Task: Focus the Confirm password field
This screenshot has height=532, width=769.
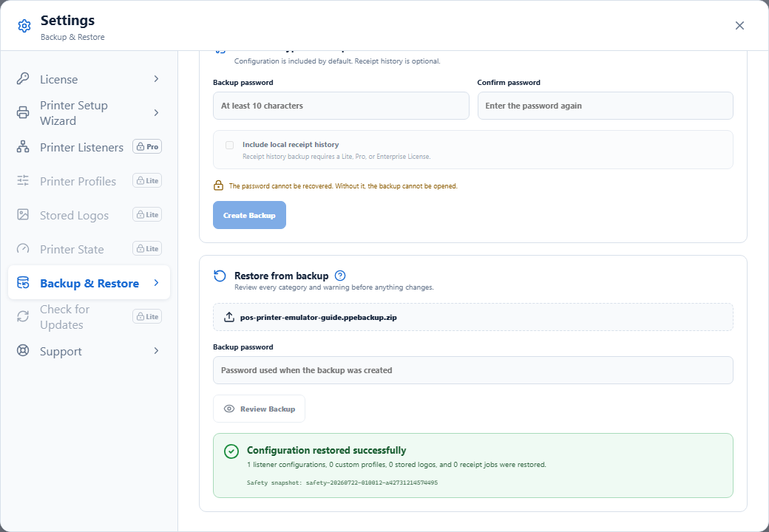Action: point(605,106)
